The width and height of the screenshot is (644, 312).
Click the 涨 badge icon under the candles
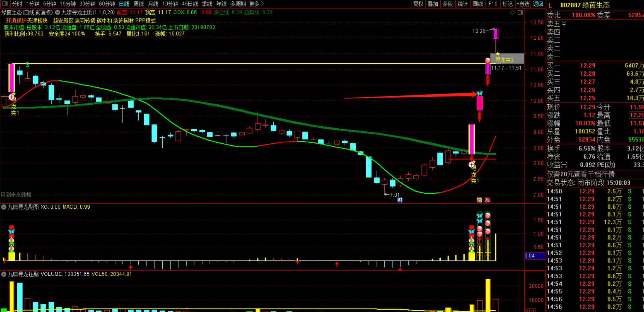tap(488, 200)
